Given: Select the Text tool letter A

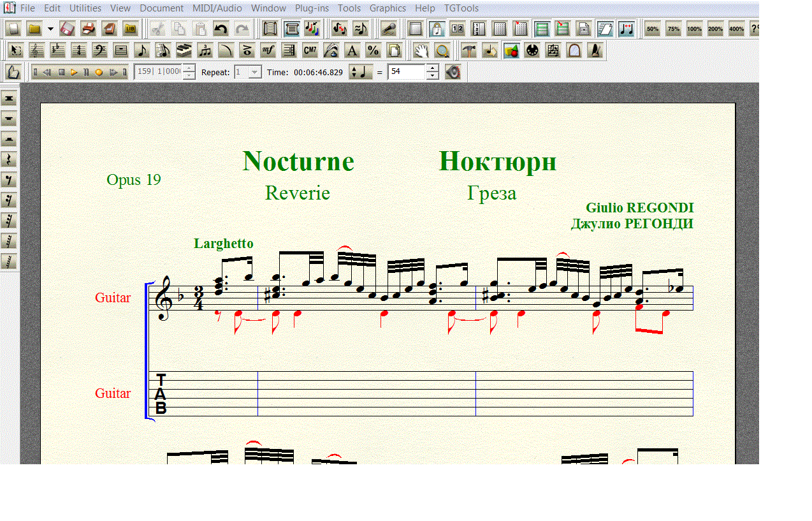Looking at the screenshot, I should click(x=352, y=50).
